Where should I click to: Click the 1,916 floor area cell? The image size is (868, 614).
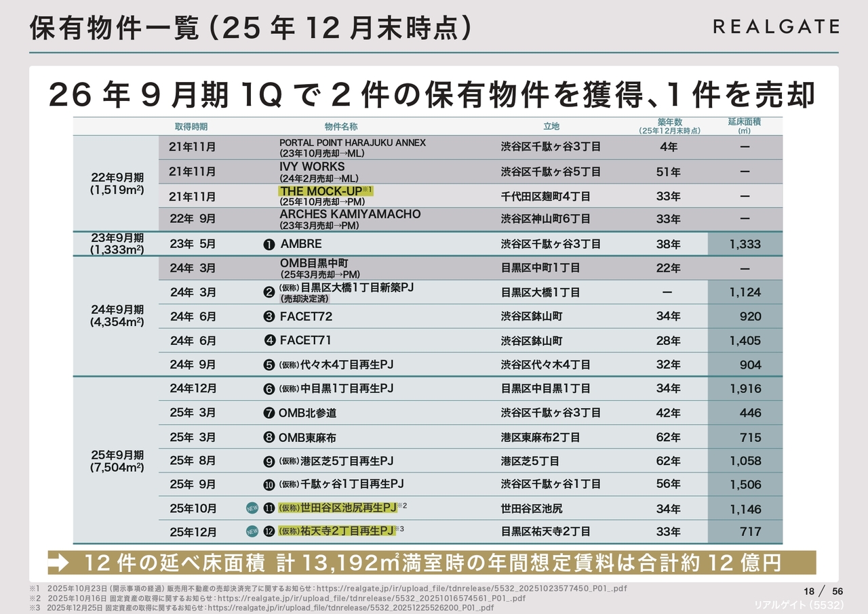(x=745, y=389)
